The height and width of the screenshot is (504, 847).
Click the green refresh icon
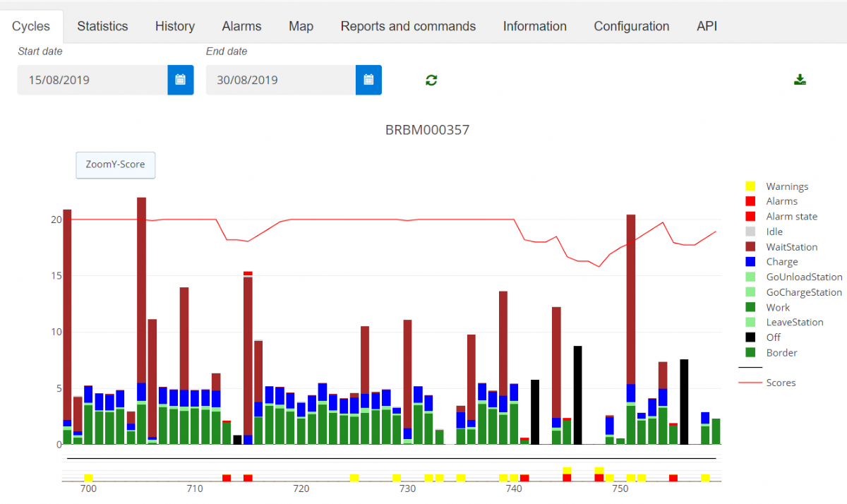(431, 80)
